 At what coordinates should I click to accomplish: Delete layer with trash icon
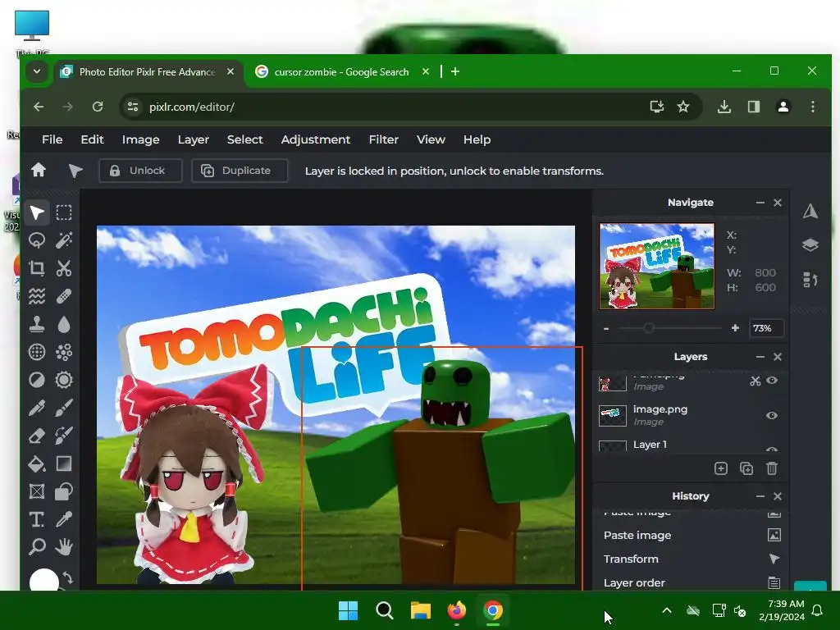coord(771,468)
